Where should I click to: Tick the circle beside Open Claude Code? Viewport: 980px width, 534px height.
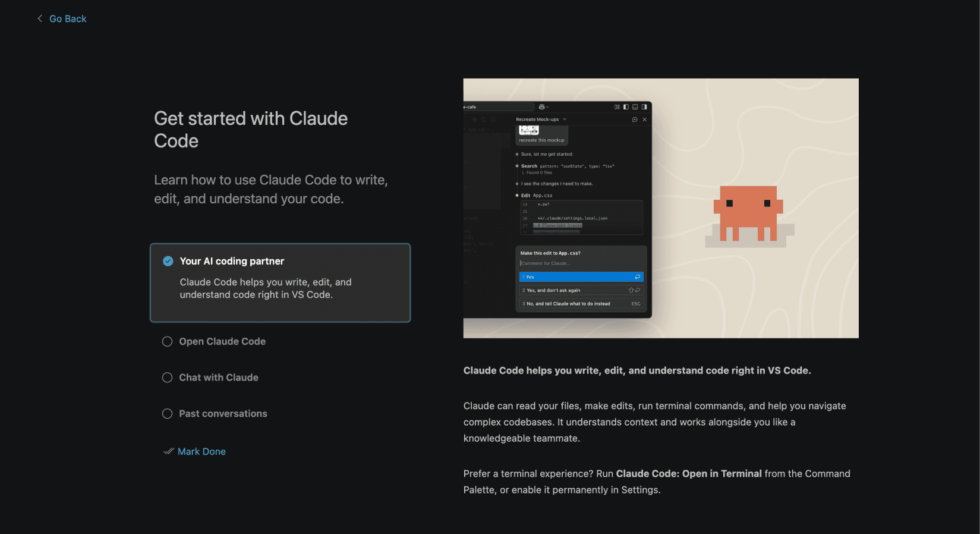pyautogui.click(x=168, y=341)
